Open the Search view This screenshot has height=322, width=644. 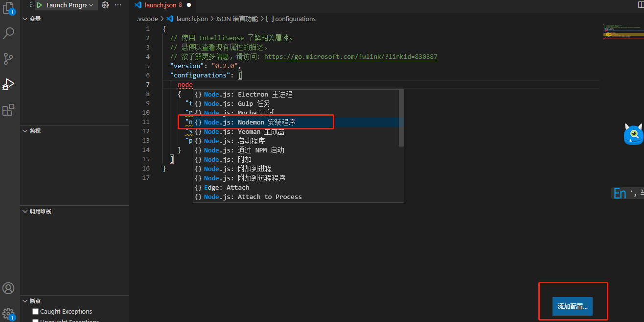point(9,33)
